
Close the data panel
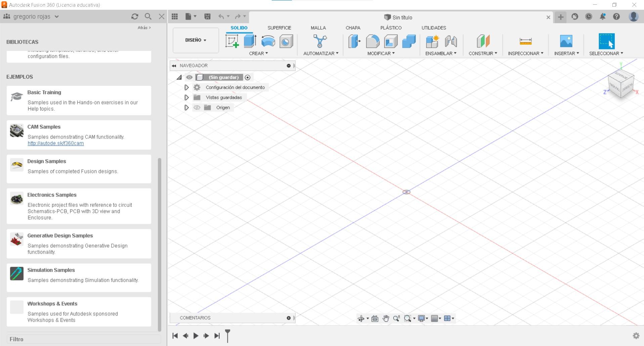(162, 16)
